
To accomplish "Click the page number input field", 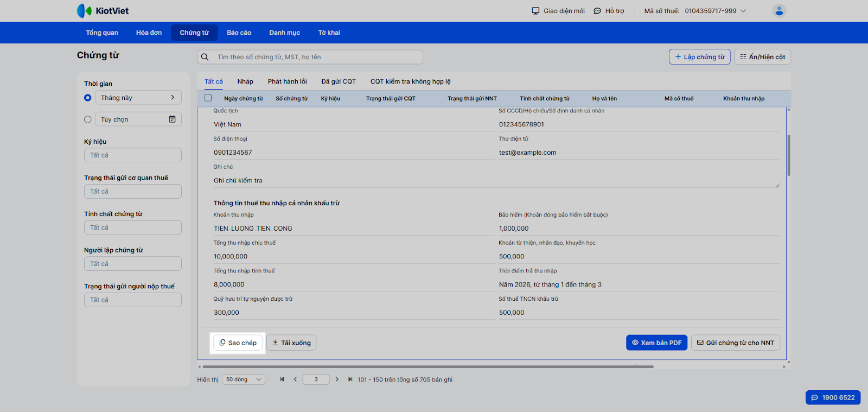I will [x=316, y=379].
